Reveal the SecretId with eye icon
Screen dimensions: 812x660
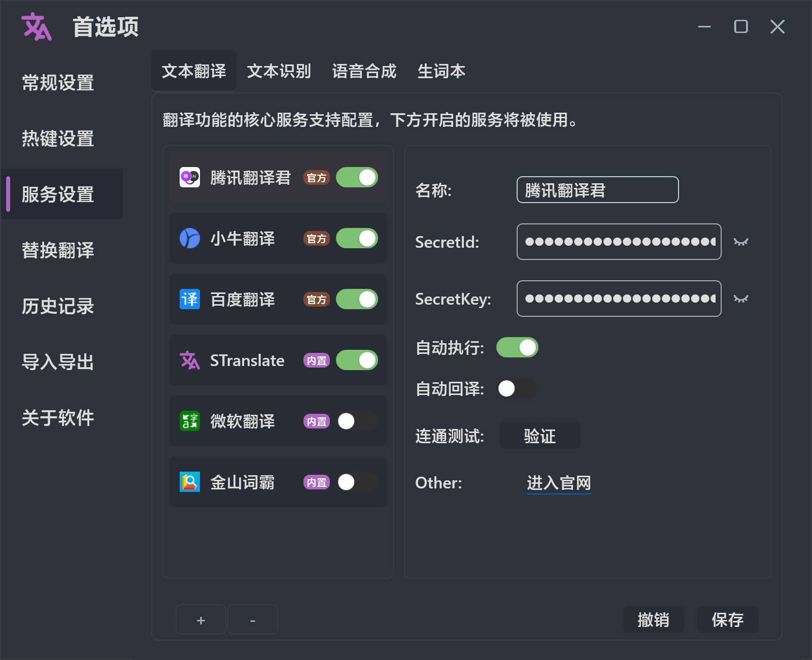coord(741,242)
